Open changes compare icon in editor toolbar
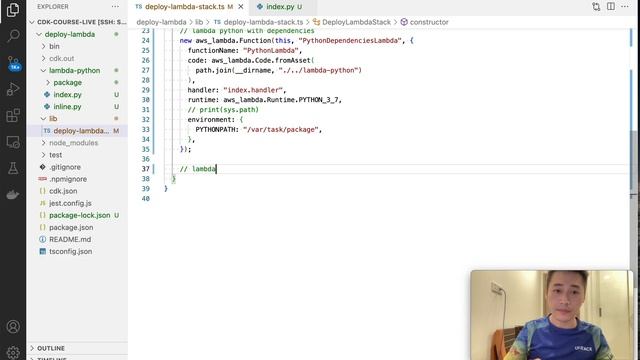The width and height of the screenshot is (640, 360). tap(596, 7)
